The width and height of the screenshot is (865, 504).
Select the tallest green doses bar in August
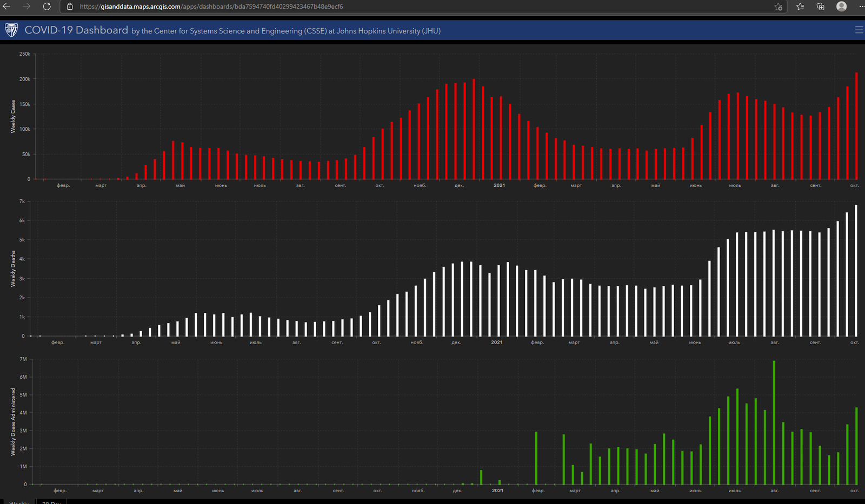(x=774, y=422)
